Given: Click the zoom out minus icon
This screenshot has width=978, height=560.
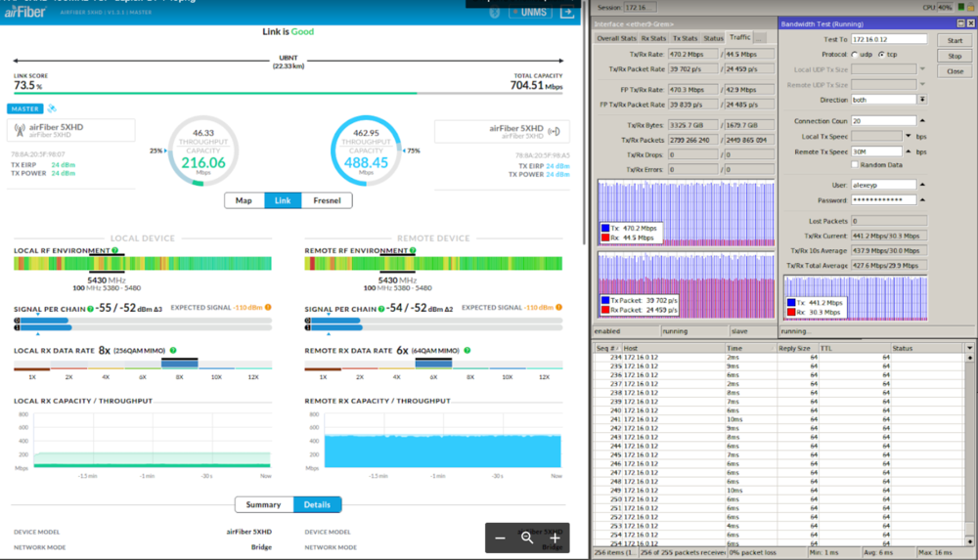Looking at the screenshot, I should coord(500,538).
